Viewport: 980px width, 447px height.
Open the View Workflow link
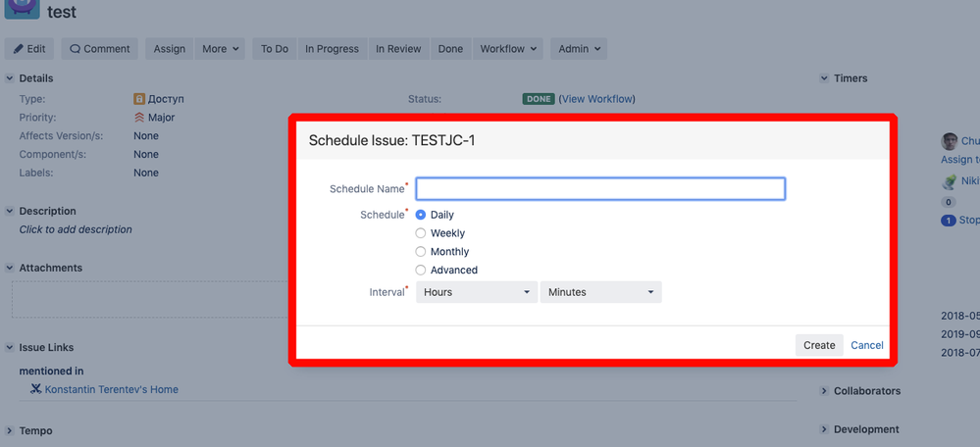point(596,99)
